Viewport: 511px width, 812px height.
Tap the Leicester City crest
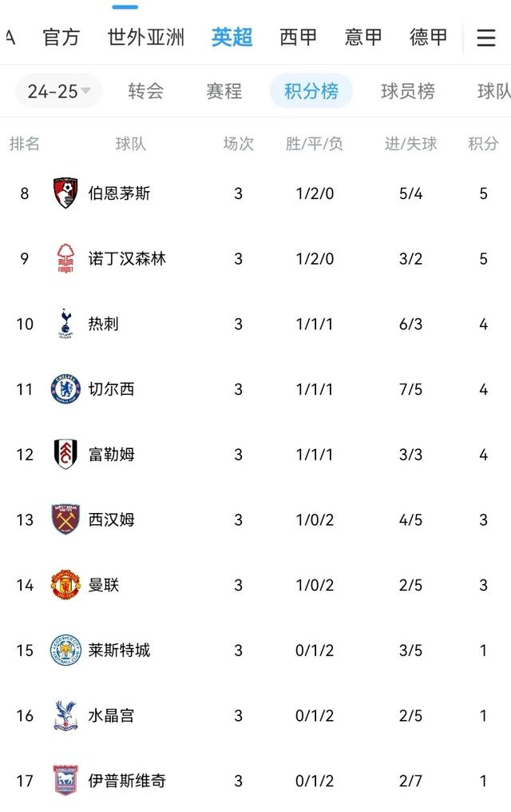coord(65,650)
